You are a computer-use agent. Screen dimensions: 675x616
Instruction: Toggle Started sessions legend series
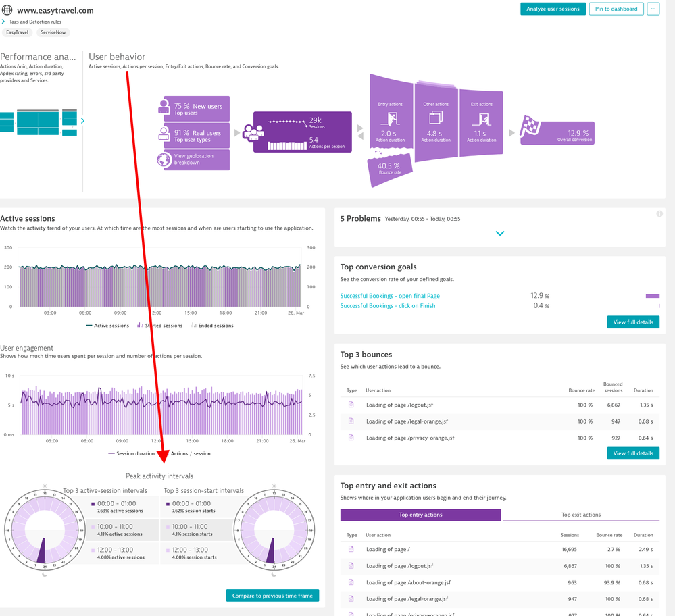pyautogui.click(x=159, y=326)
